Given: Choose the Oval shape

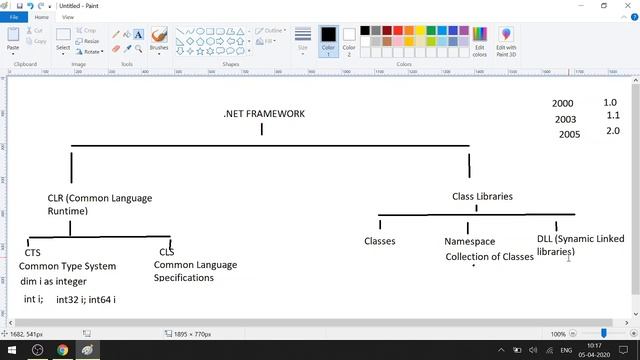Looking at the screenshot, I should 200,31.
